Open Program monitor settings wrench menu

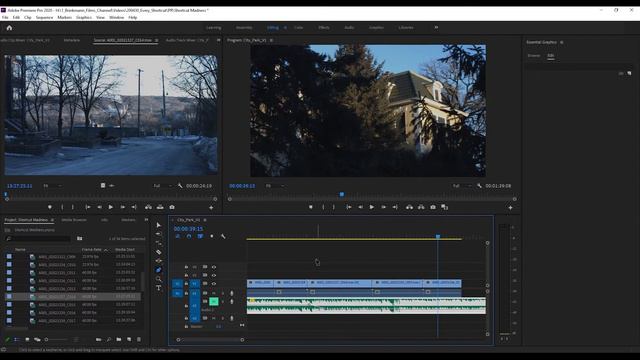coord(479,186)
